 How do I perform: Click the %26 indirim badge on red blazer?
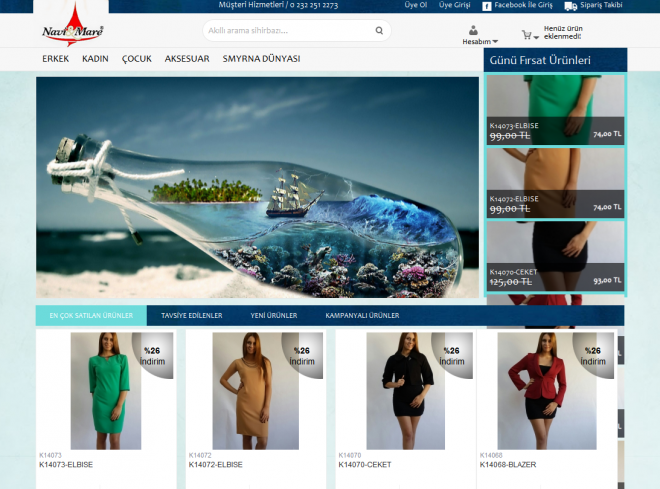(593, 356)
